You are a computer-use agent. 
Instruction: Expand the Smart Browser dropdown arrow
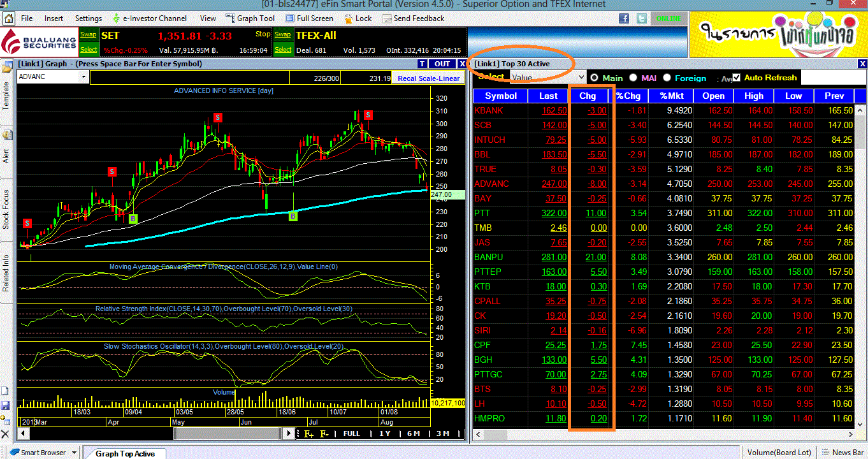(75, 453)
